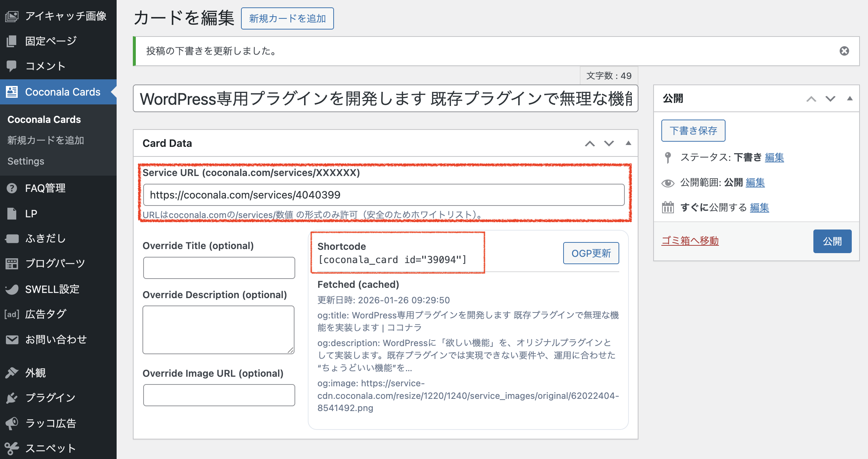The image size is (868, 459).
Task: Open お問い合わせ menu
Action: [58, 339]
